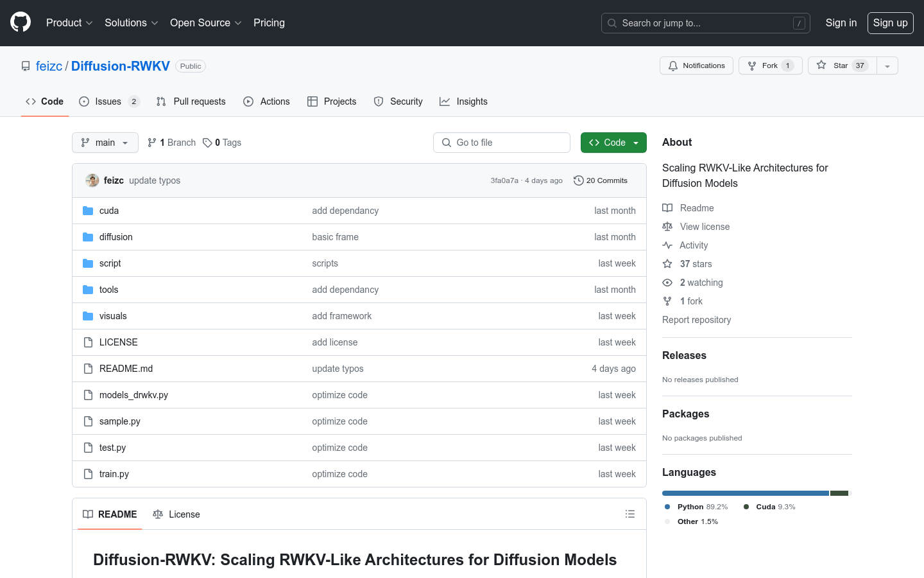Click the Notifications button
Screen dimensions: 924x578
(x=696, y=66)
